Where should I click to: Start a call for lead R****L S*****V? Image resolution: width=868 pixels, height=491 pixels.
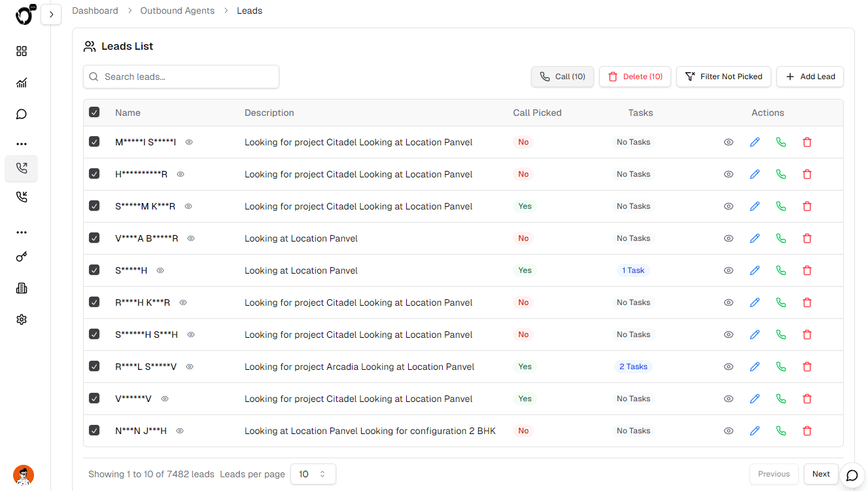(781, 366)
